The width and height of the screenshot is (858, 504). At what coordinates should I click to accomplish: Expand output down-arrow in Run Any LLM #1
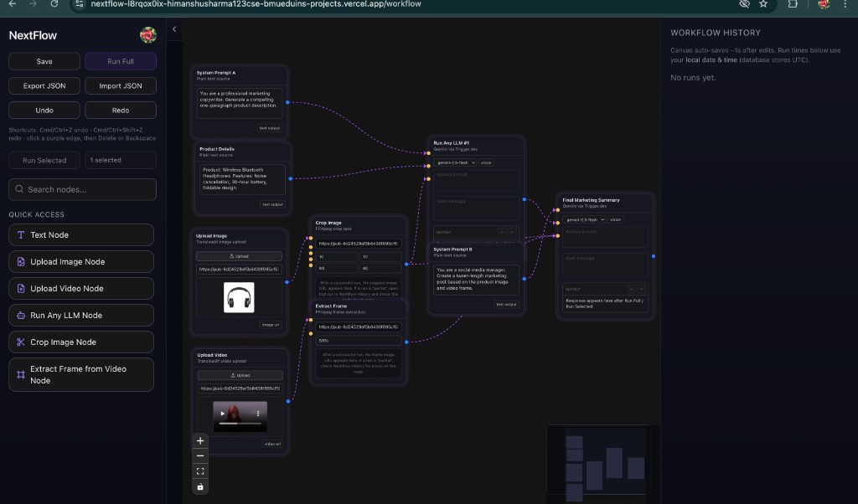[x=512, y=232]
